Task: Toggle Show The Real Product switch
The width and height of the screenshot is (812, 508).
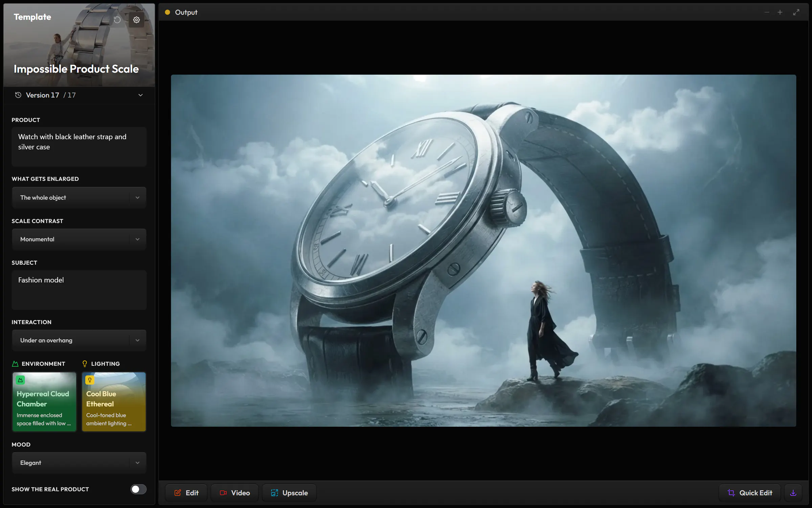Action: coord(138,489)
